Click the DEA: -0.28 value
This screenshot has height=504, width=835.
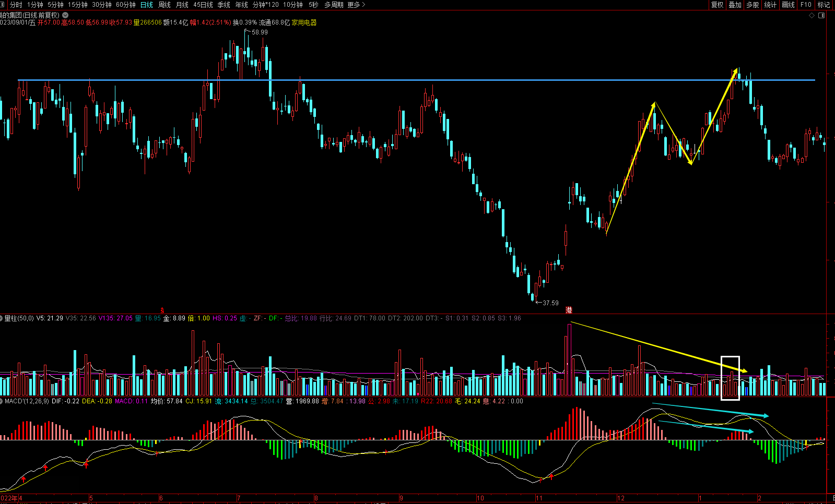(x=97, y=401)
